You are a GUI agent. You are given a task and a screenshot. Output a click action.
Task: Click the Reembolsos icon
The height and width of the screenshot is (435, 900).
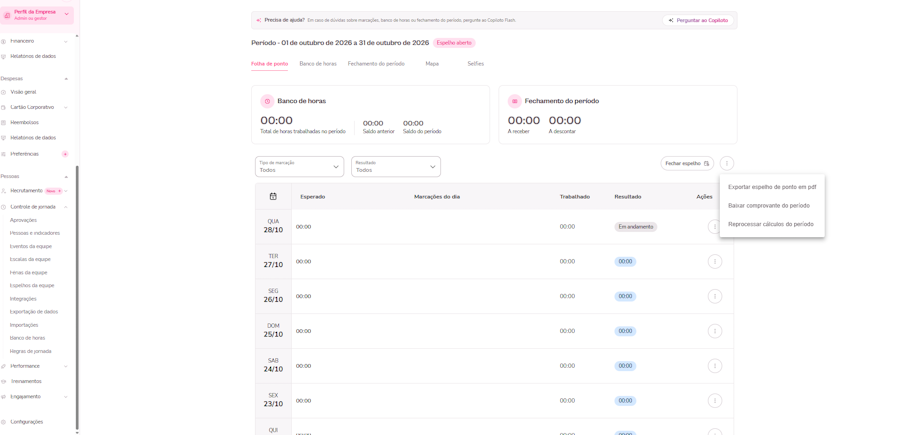click(3, 123)
